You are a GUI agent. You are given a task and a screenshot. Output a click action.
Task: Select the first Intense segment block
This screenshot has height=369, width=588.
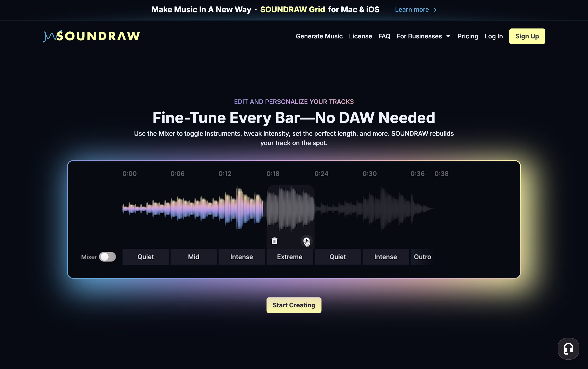tap(241, 257)
